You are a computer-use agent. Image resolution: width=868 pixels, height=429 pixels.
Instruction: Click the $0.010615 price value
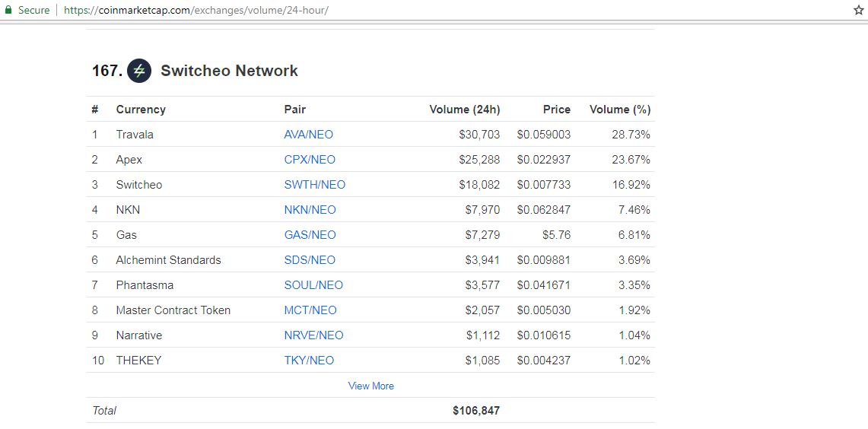tap(544, 335)
